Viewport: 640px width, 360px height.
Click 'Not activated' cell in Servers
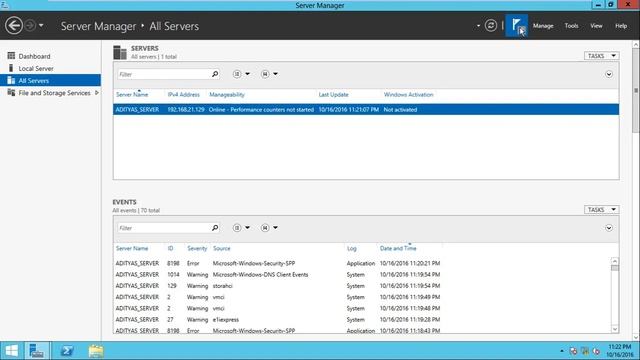pyautogui.click(x=400, y=110)
